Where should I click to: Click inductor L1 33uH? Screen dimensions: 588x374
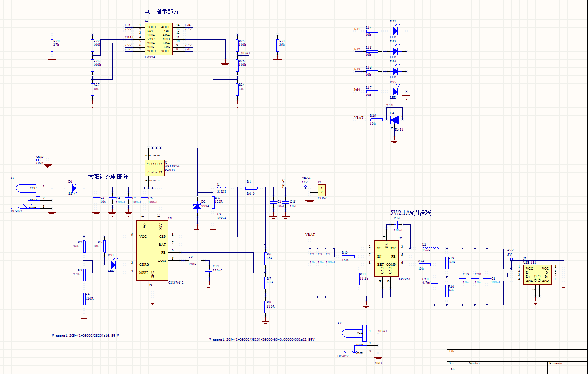(x=222, y=188)
